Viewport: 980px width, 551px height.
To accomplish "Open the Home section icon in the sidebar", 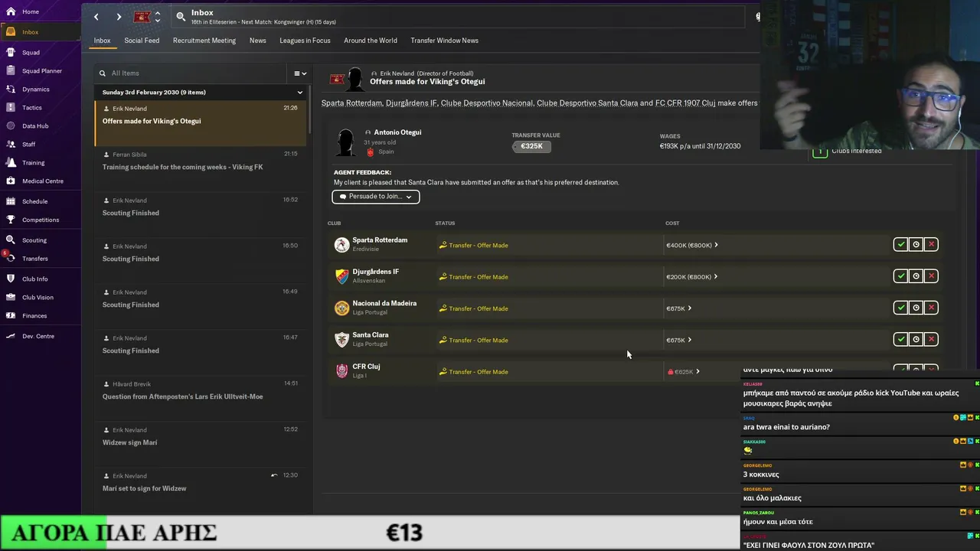I will point(11,11).
